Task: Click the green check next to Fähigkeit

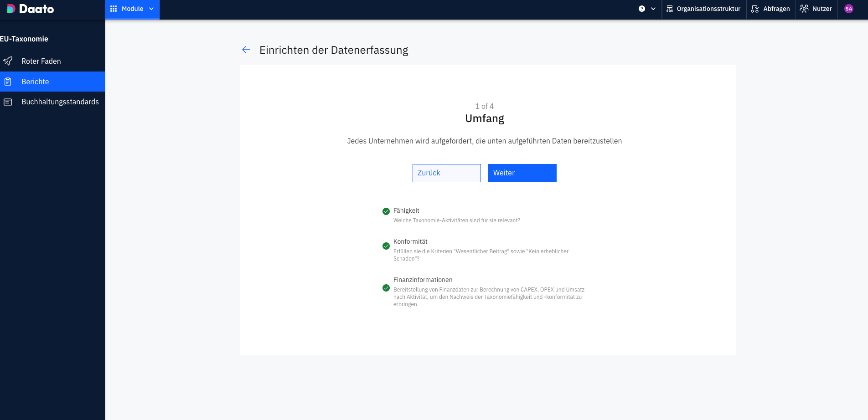Action: 386,211
